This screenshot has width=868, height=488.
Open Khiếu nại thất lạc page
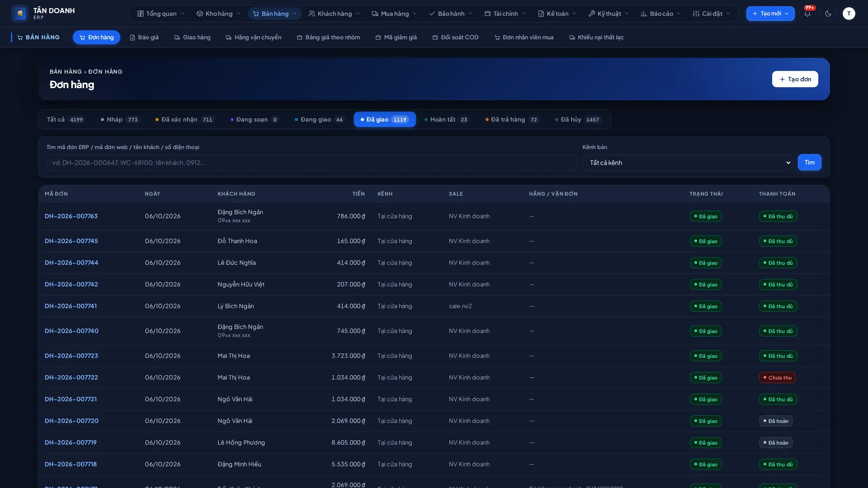pyautogui.click(x=596, y=37)
